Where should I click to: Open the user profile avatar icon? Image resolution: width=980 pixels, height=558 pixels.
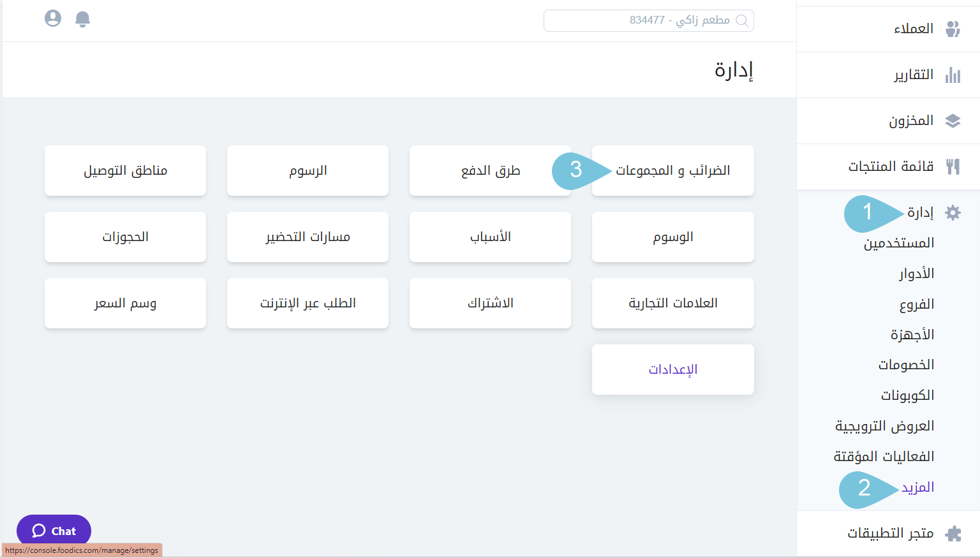point(52,18)
